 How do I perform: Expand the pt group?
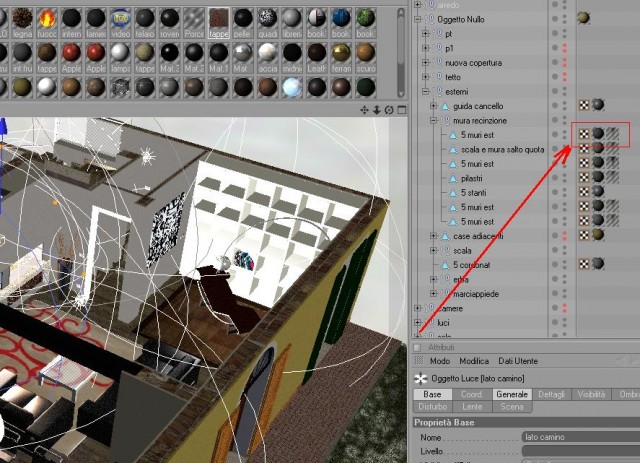click(425, 33)
